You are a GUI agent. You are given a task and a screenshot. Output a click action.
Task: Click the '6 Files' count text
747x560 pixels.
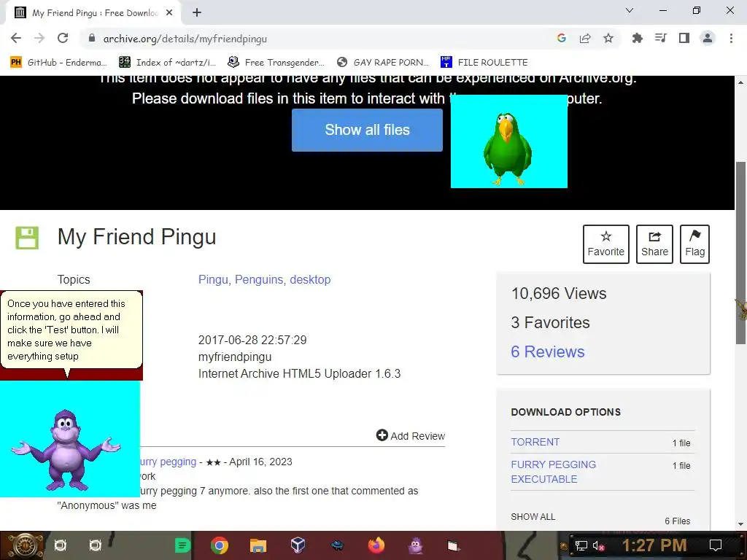tap(678, 521)
